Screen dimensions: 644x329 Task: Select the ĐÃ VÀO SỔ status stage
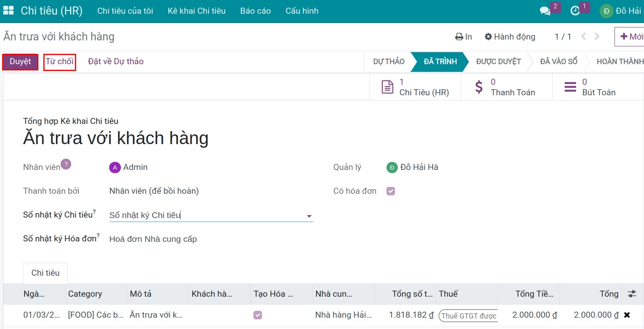pos(559,61)
